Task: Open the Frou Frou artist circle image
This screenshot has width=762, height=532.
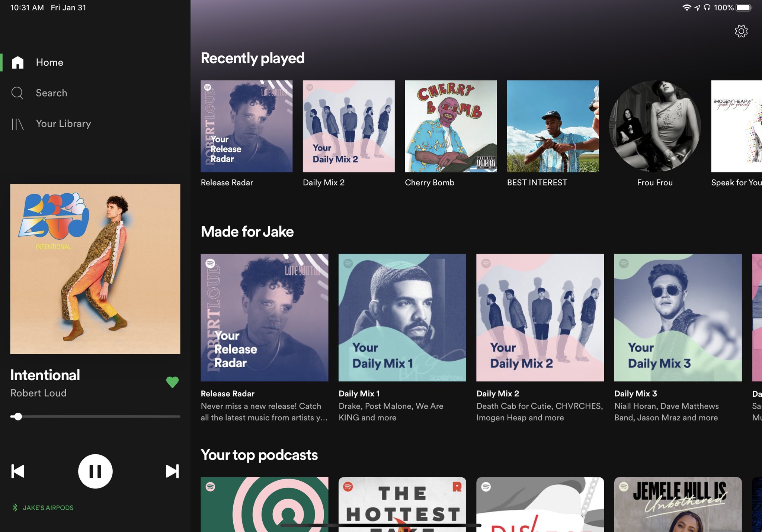Action: (x=655, y=126)
